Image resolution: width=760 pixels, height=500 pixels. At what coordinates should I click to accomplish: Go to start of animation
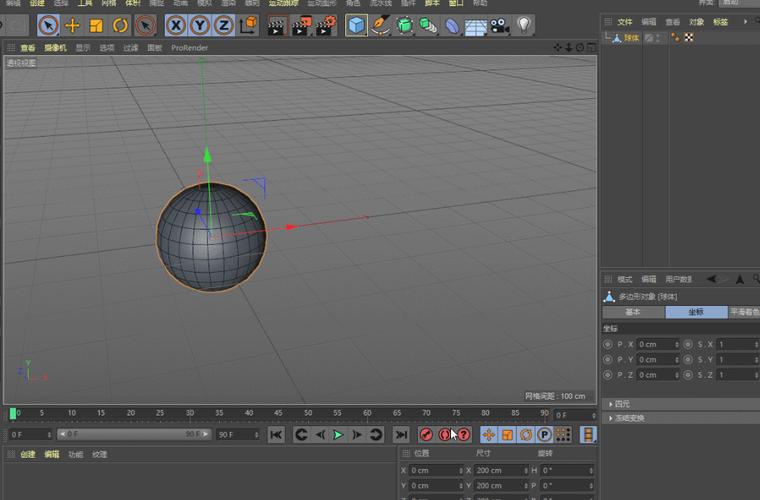click(x=276, y=435)
